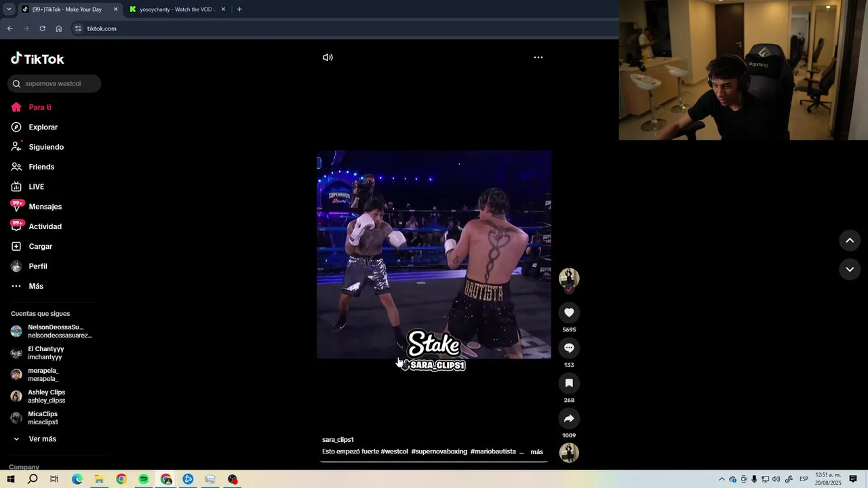The width and height of the screenshot is (868, 488).
Task: Open the Windows Start menu
Action: [11, 479]
